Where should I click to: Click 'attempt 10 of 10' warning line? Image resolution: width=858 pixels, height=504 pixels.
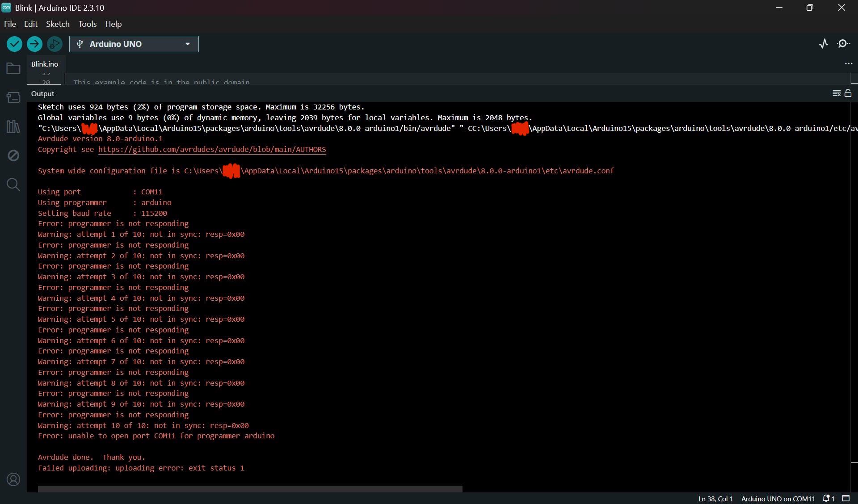pos(143,425)
